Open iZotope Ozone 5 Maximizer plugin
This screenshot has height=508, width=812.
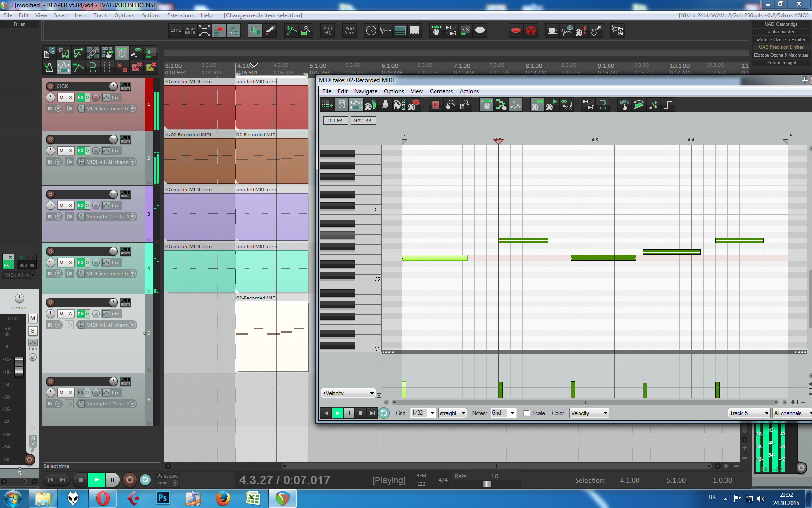(781, 55)
